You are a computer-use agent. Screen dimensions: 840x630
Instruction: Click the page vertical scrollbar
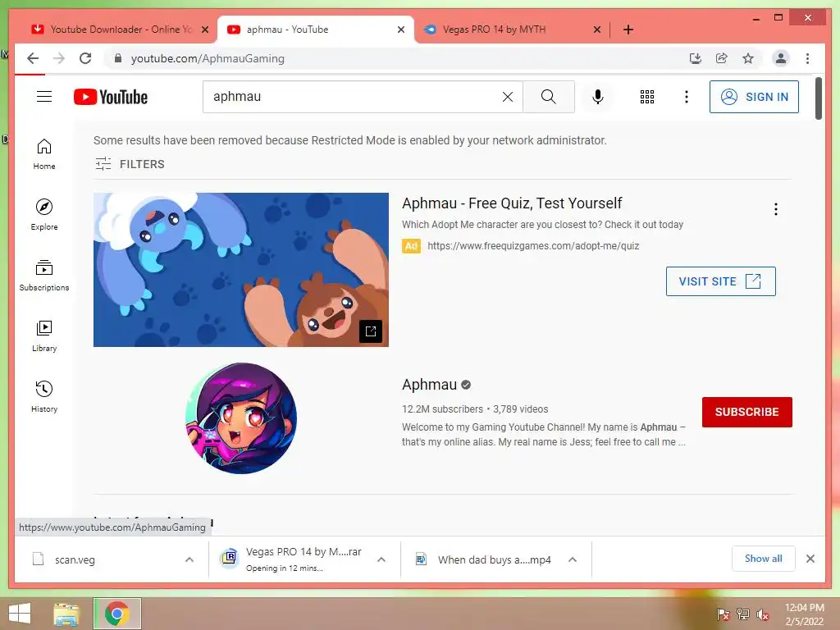click(x=818, y=98)
